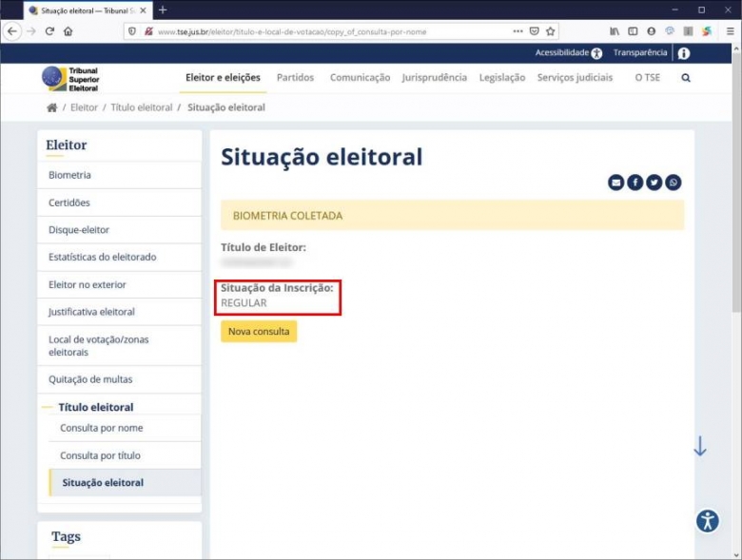Open the O TSE menu
Image resolution: width=742 pixels, height=560 pixels.
pos(648,78)
